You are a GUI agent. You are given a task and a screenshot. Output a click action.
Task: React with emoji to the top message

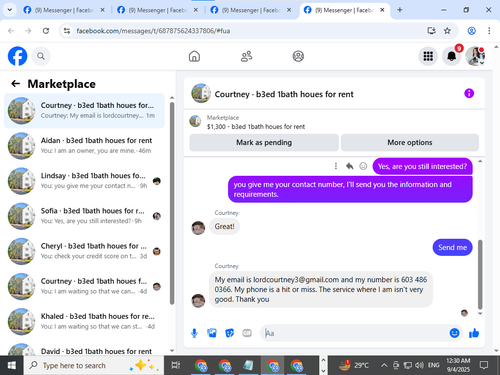(363, 166)
